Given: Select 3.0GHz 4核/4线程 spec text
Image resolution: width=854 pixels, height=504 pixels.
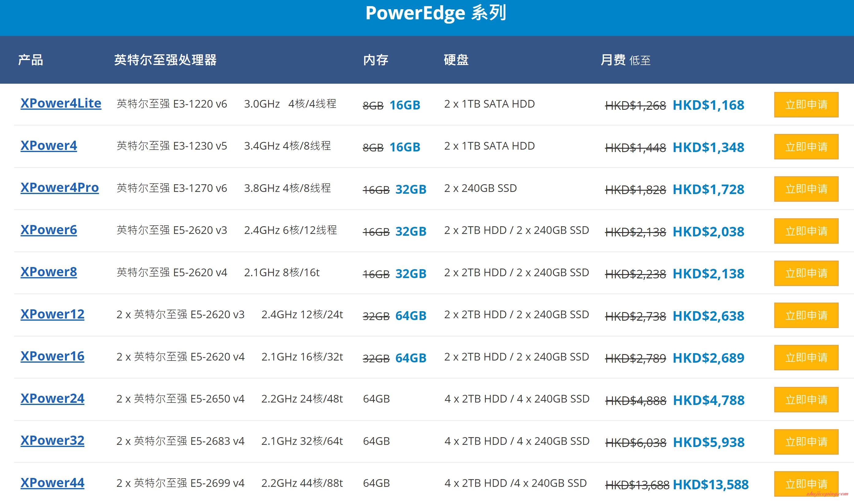Looking at the screenshot, I should [x=290, y=104].
